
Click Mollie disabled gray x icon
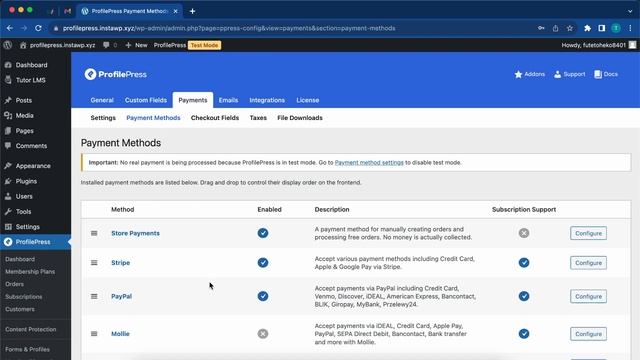pos(263,333)
